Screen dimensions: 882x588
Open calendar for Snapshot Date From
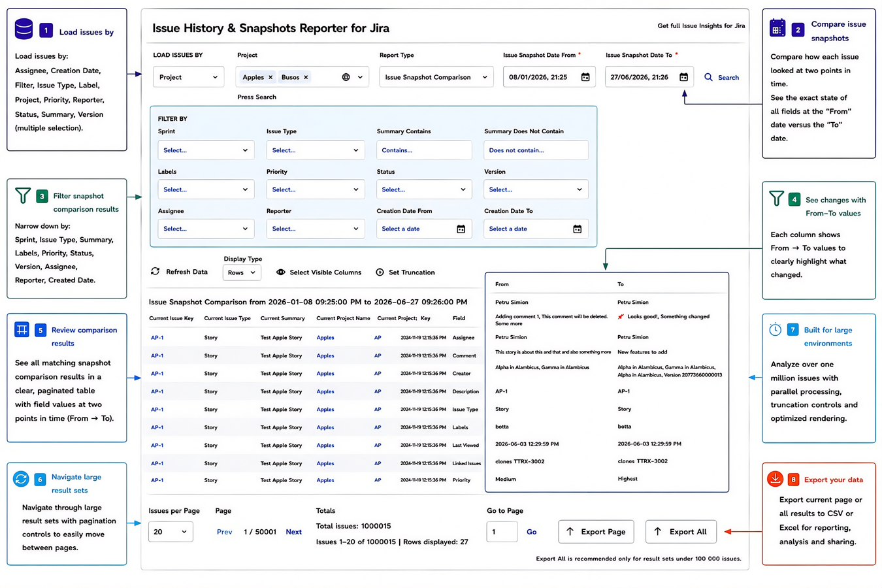coord(585,77)
